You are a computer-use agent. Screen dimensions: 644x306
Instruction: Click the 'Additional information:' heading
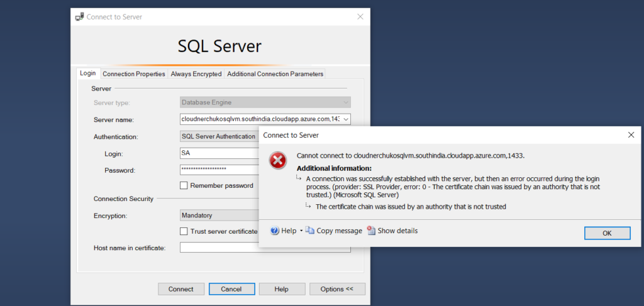[x=334, y=168]
